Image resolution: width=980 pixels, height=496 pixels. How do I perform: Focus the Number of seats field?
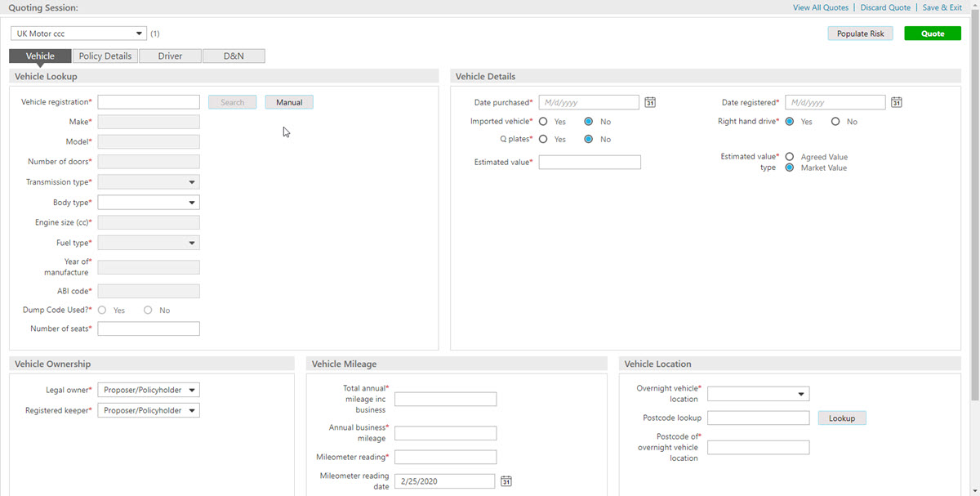click(149, 328)
